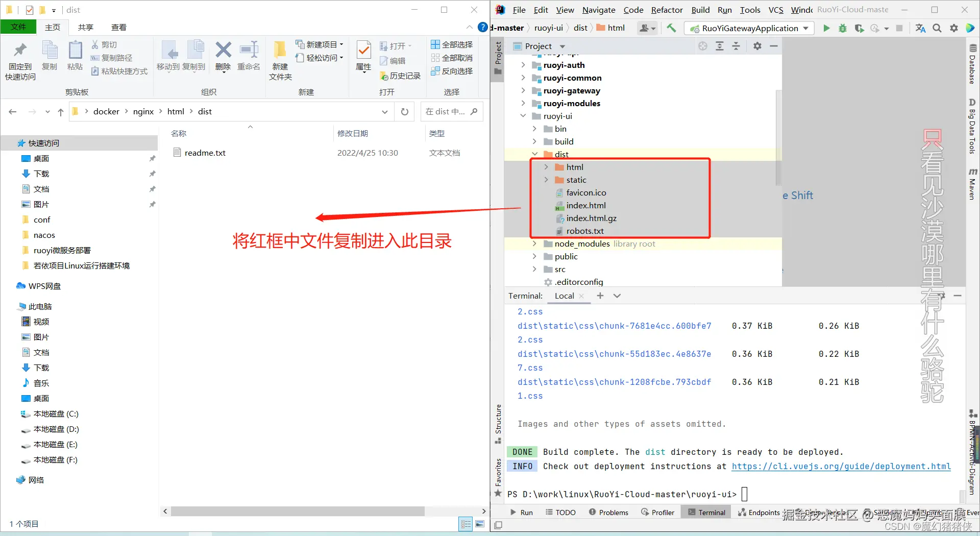Switch Explorer to large icons view
Image resolution: width=980 pixels, height=536 pixels.
(x=480, y=524)
